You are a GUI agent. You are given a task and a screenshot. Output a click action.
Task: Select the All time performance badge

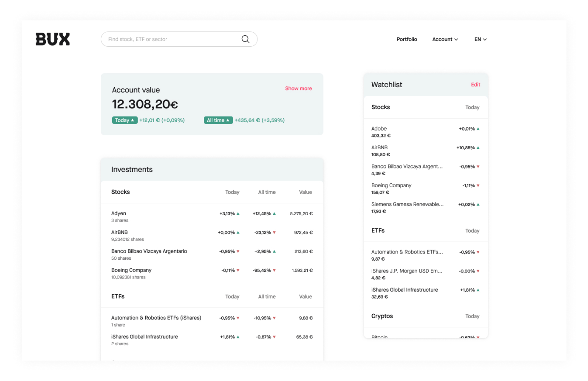[x=218, y=120]
